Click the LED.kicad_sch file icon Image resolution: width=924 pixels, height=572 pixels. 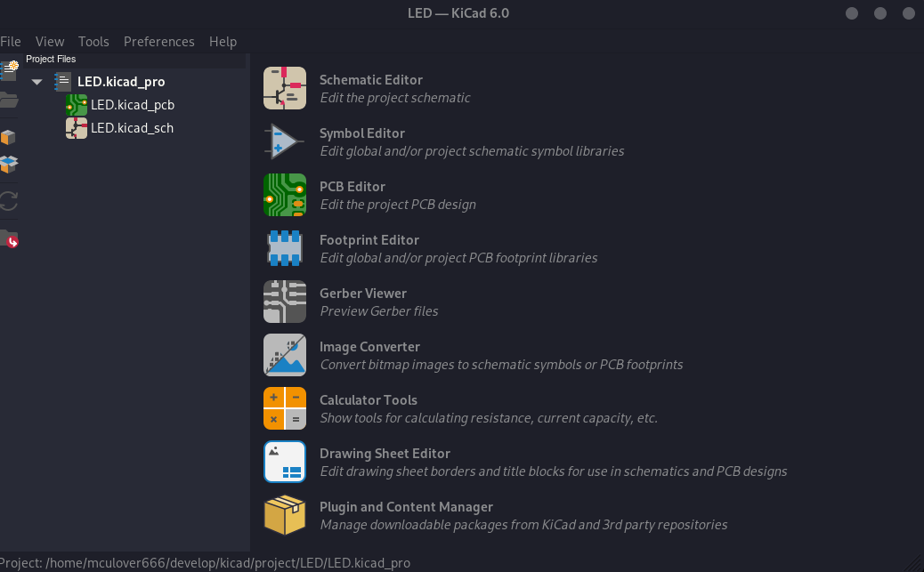77,128
